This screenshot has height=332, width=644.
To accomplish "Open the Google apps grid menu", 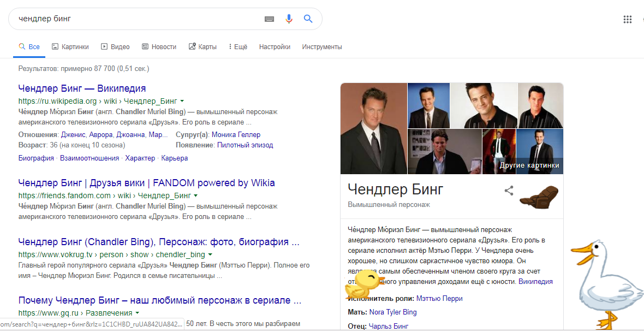I will tap(627, 20).
